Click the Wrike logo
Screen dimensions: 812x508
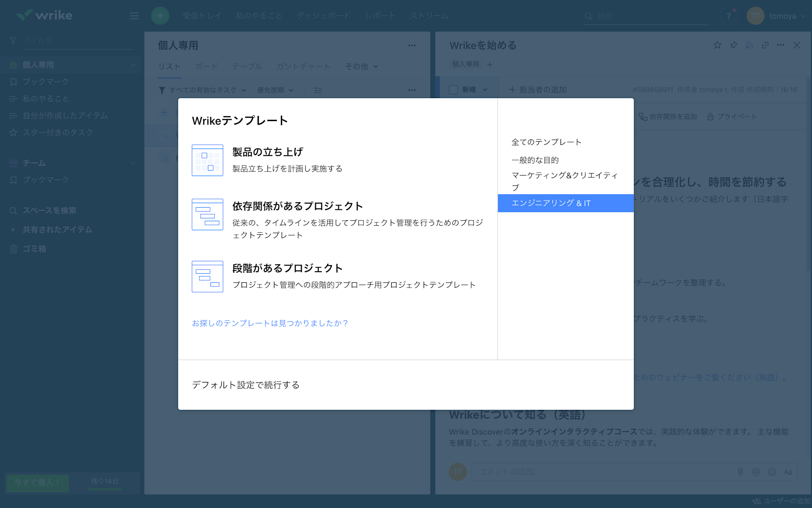(x=44, y=15)
